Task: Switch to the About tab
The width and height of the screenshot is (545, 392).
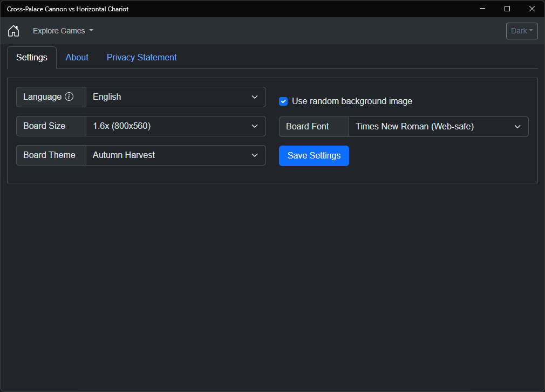Action: pyautogui.click(x=77, y=57)
